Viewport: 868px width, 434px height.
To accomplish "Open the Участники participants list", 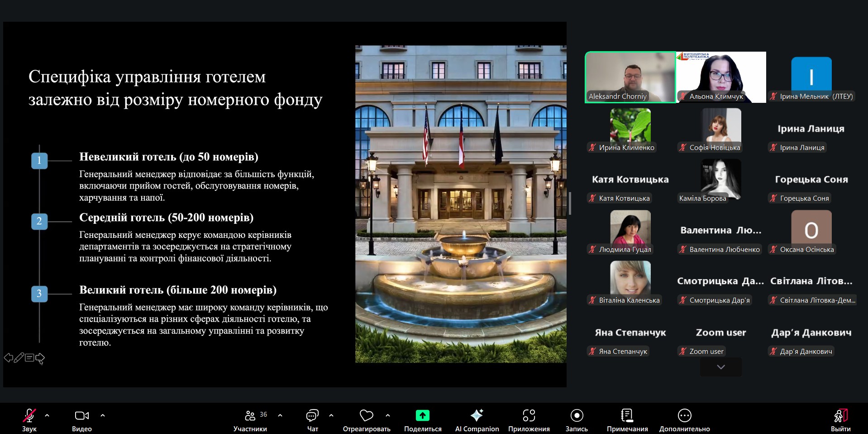I will coord(250,415).
